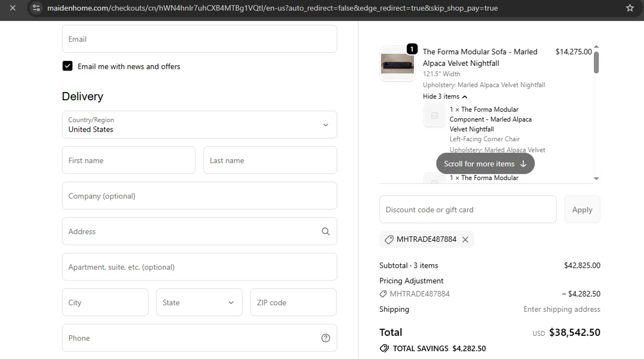Click the 121.5" Width text
This screenshot has height=359, width=644.
pyautogui.click(x=441, y=74)
